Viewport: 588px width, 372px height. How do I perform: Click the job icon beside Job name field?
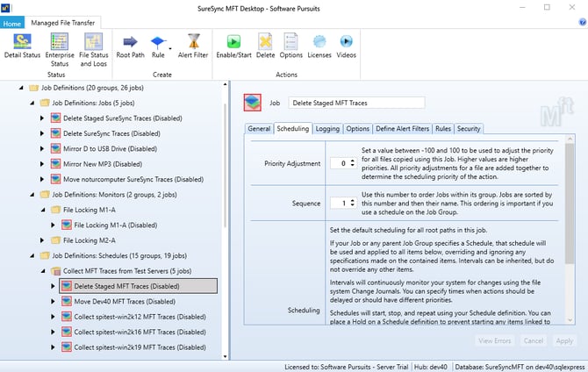pos(253,103)
